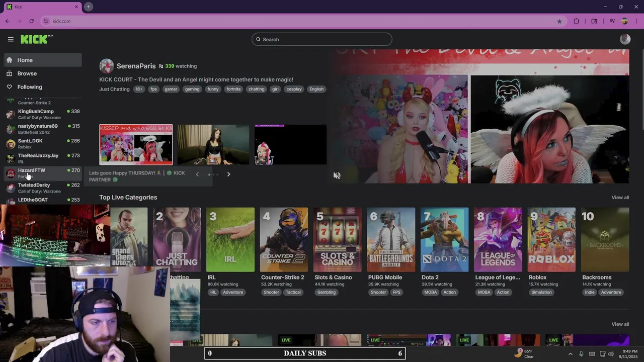Click the Indie tag under Backrooms

pos(590,292)
